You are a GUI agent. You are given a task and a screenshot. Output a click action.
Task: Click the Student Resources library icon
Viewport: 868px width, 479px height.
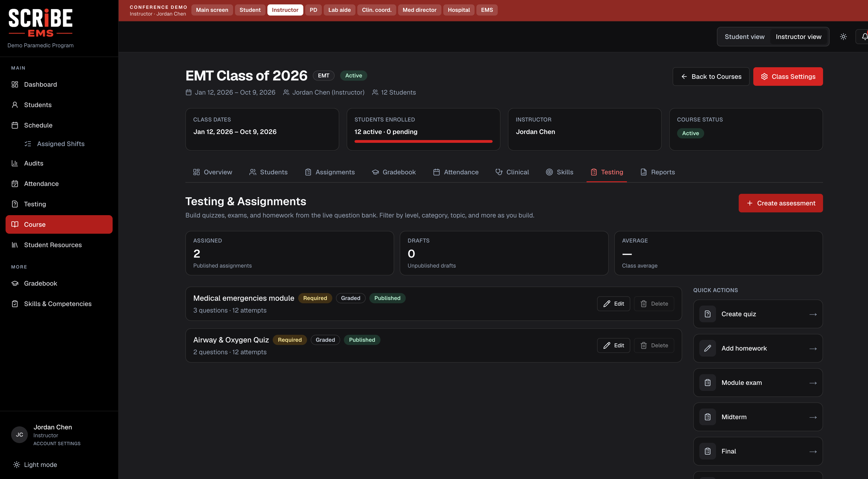[x=15, y=245]
